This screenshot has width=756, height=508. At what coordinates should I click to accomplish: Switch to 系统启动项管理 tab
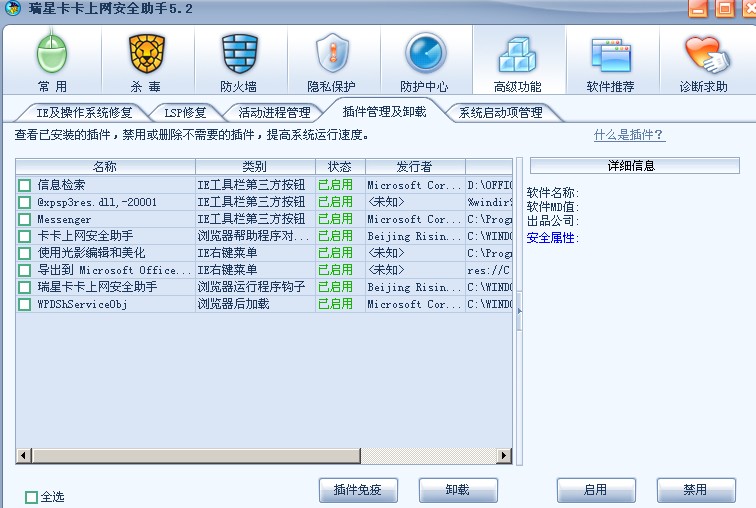tap(500, 113)
